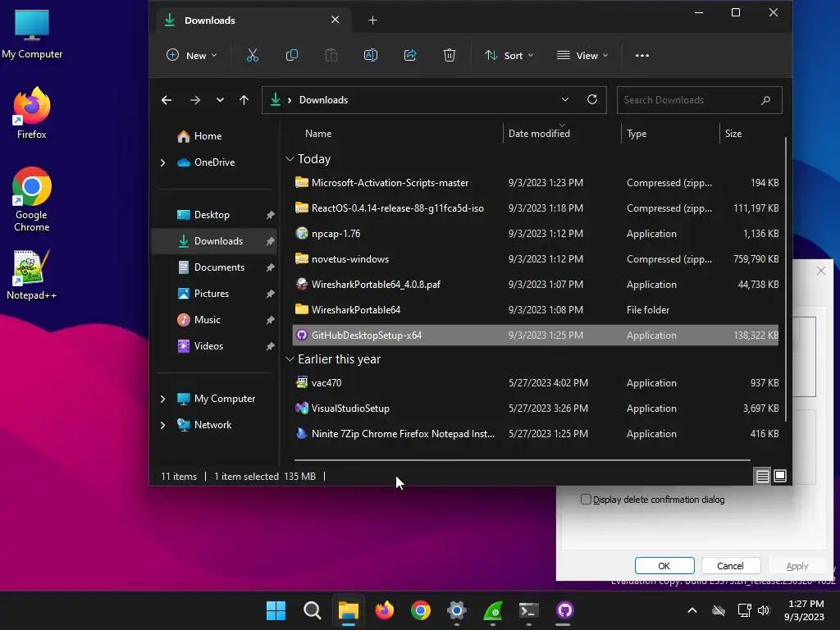This screenshot has width=840, height=630.
Task: Click the Rename icon in toolbar
Action: (371, 55)
